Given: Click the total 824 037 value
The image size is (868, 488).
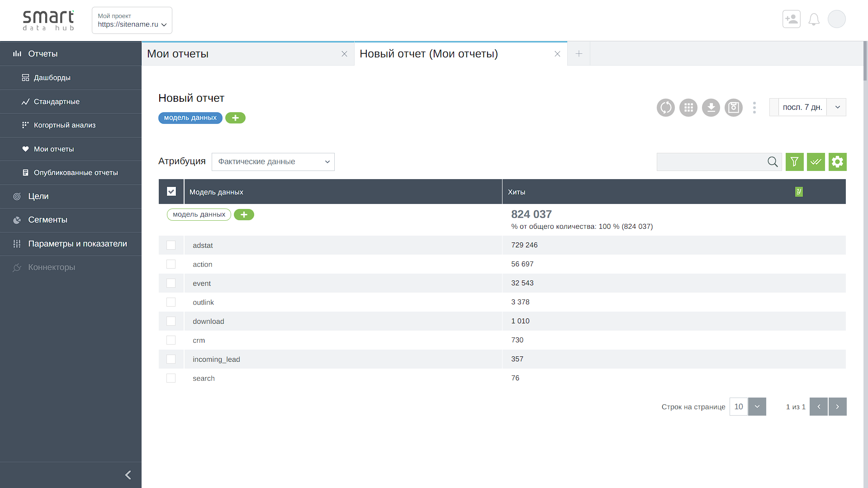Looking at the screenshot, I should 531,214.
